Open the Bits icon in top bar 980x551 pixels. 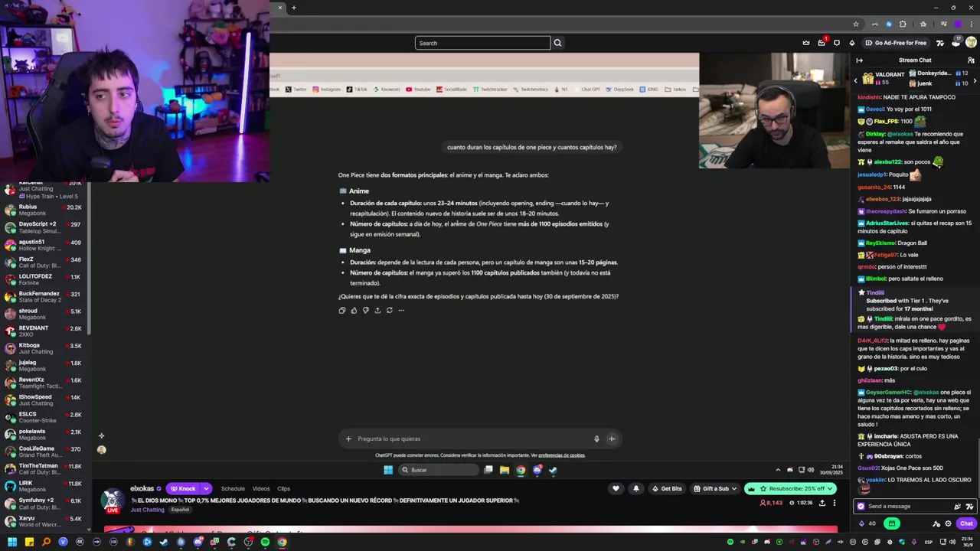pos(852,43)
